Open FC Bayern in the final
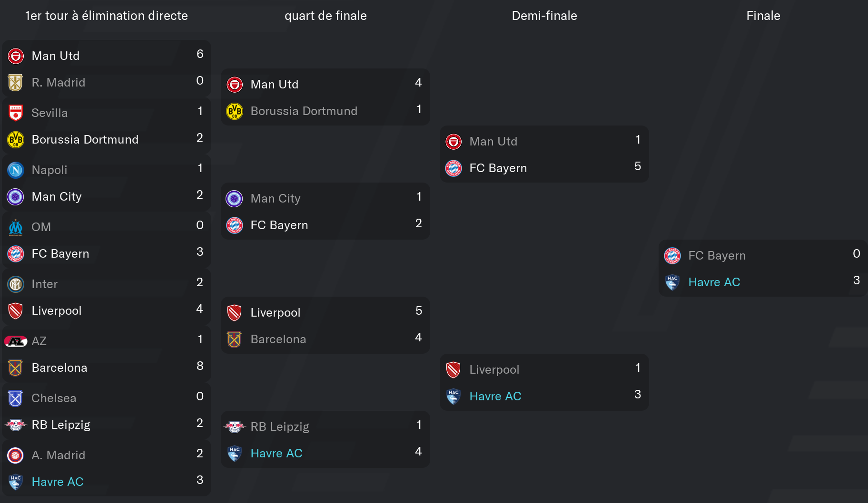Image resolution: width=868 pixels, height=503 pixels. (717, 256)
